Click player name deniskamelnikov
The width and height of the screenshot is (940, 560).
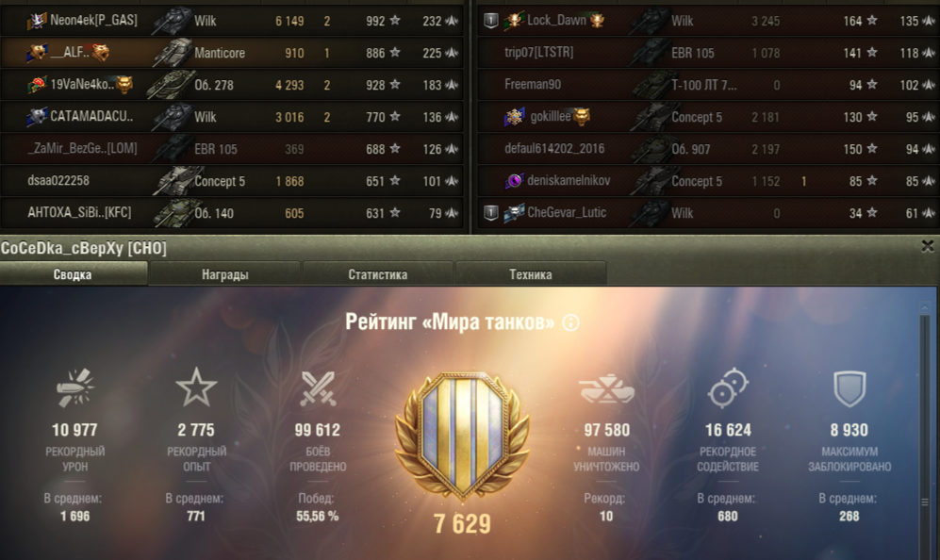[x=569, y=180]
